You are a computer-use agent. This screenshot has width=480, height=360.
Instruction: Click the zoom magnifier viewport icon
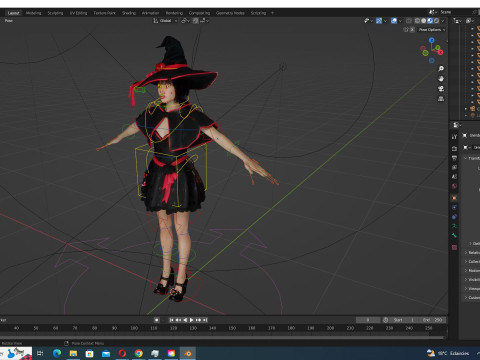coord(441,69)
